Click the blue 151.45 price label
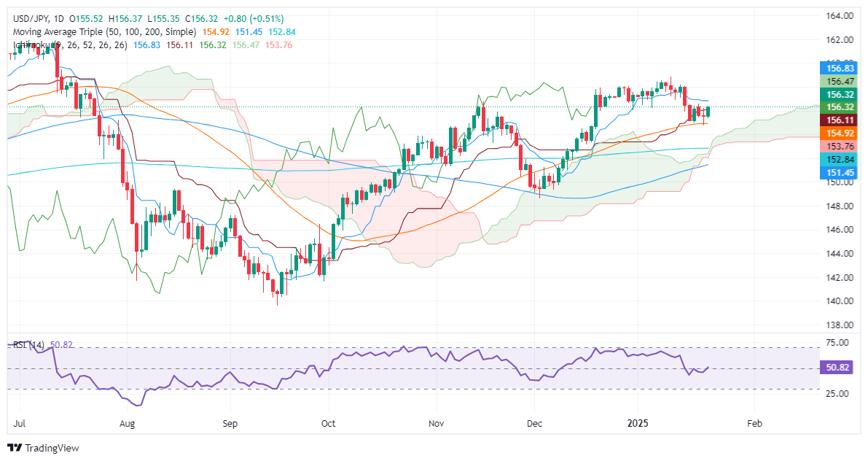The height and width of the screenshot is (461, 868). pos(840,173)
